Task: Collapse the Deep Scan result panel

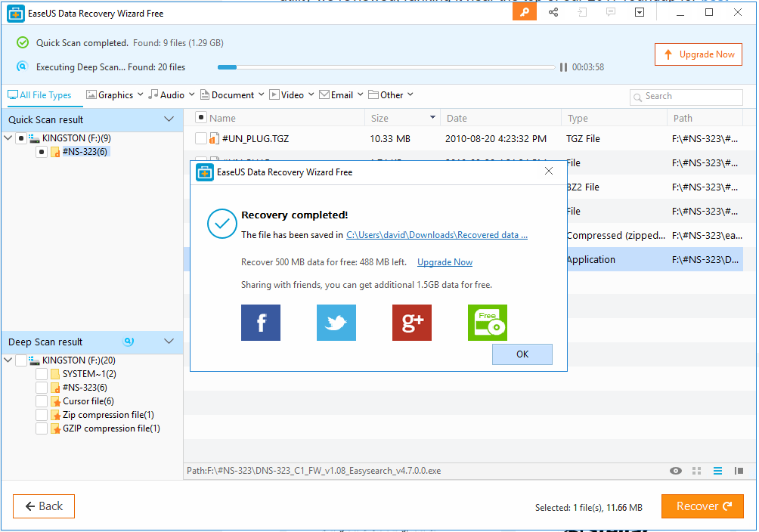Action: (x=169, y=342)
